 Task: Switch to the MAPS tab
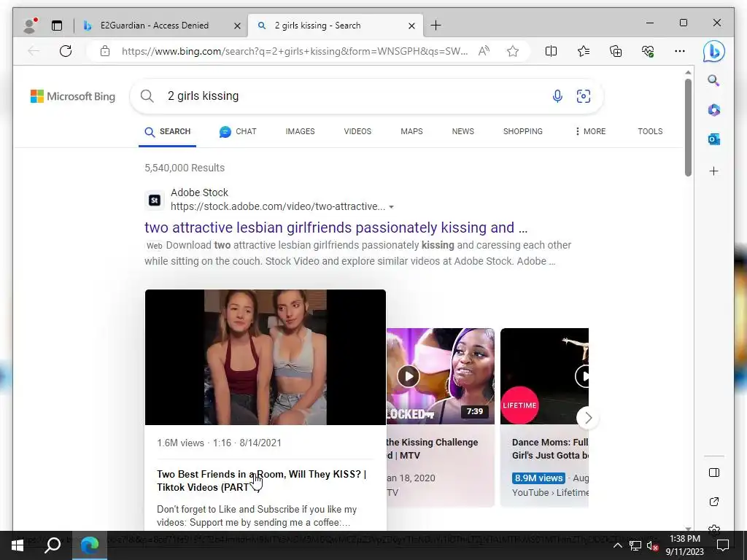tap(411, 131)
